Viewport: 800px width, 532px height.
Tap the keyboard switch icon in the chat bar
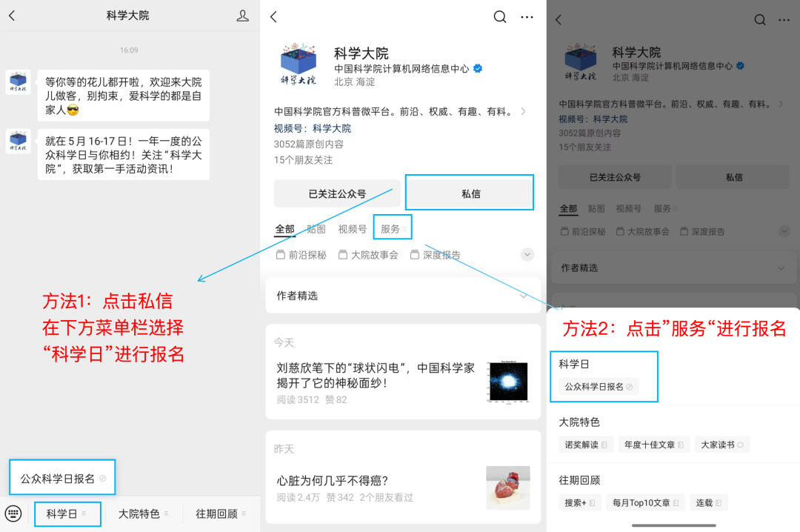click(x=13, y=513)
